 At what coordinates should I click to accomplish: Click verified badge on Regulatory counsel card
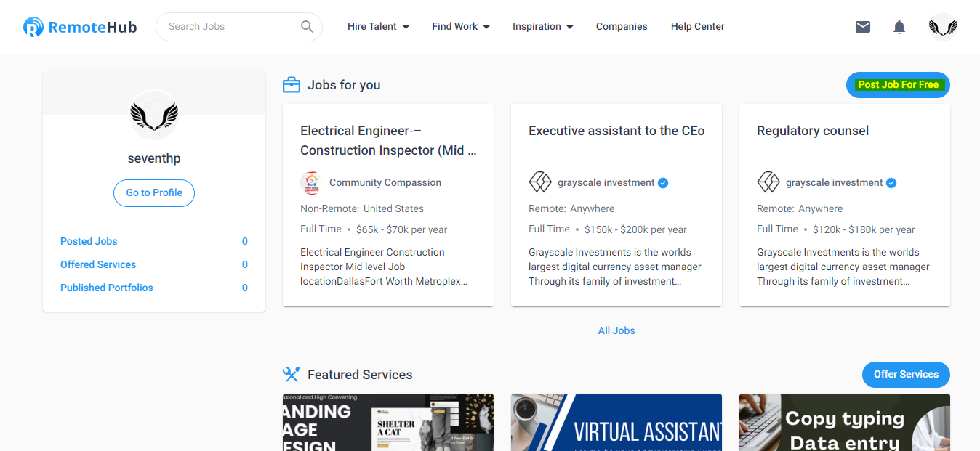pos(891,183)
